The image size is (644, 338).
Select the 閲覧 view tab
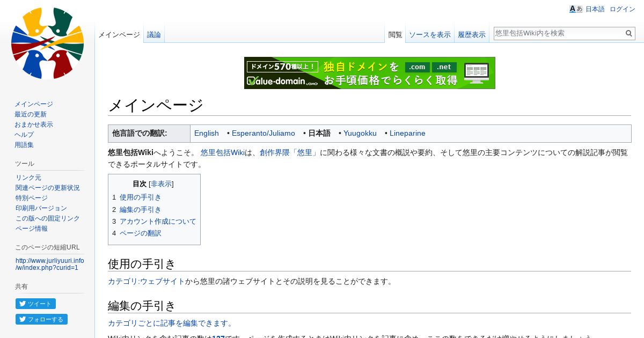pyautogui.click(x=395, y=34)
